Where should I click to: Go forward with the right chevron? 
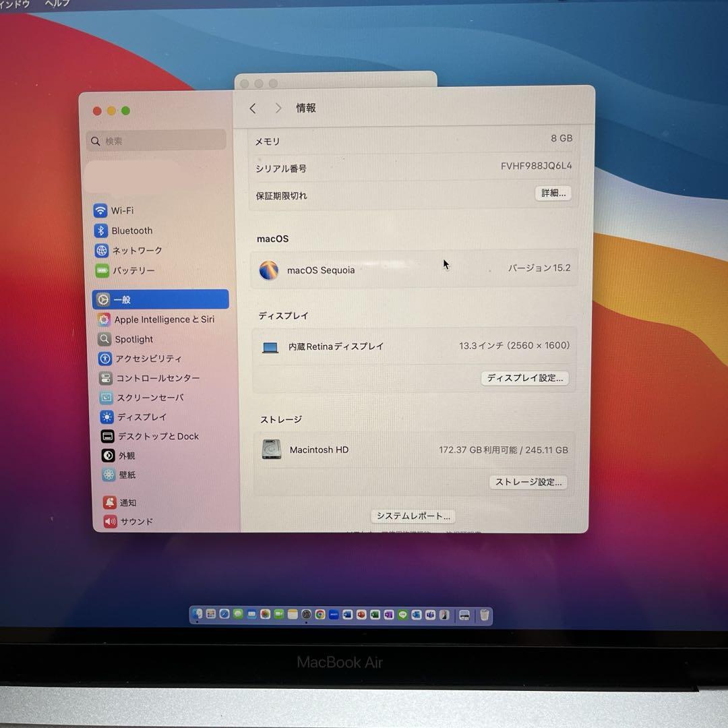[x=278, y=108]
